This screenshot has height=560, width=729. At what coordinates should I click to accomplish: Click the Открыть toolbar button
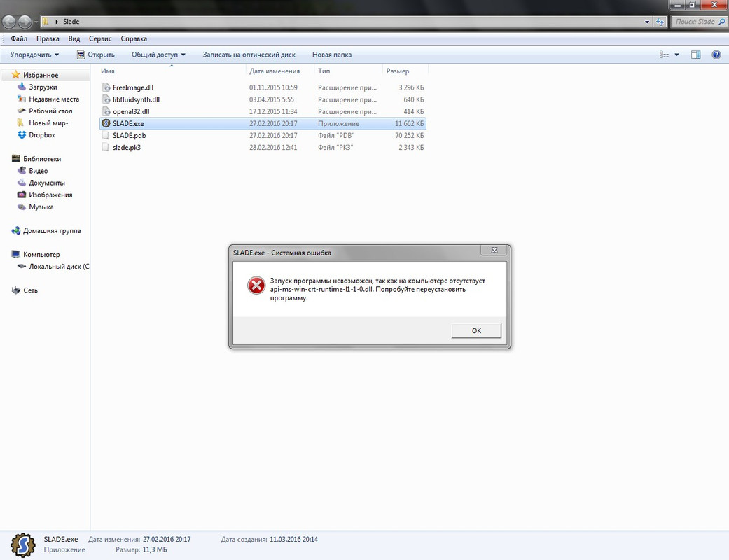point(96,55)
